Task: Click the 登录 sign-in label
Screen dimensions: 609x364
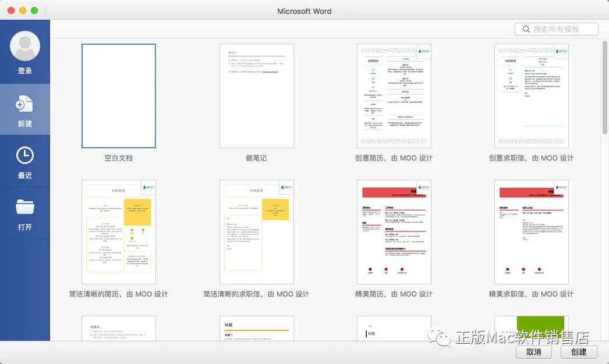Action: coord(25,70)
